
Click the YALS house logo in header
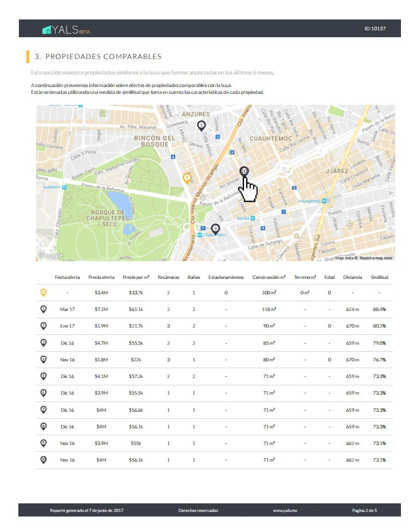[46, 29]
